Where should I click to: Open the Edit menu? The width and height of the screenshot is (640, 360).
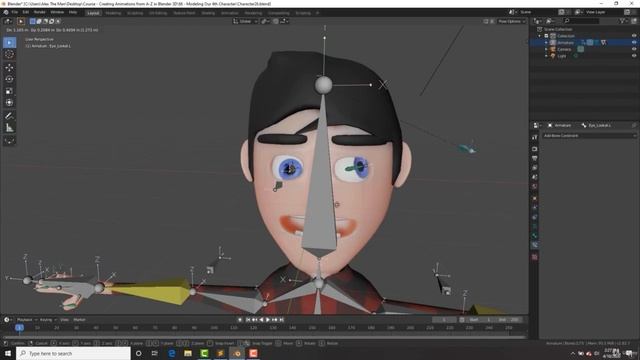click(x=26, y=13)
